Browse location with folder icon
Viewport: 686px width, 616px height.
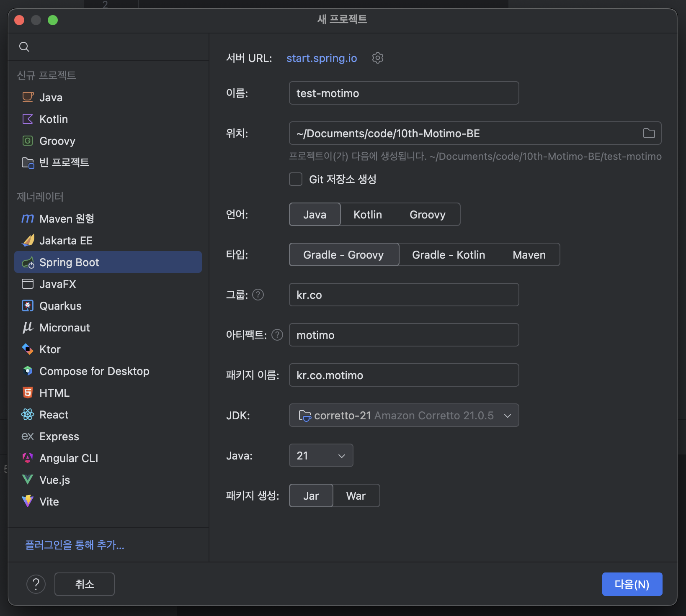pyautogui.click(x=649, y=133)
